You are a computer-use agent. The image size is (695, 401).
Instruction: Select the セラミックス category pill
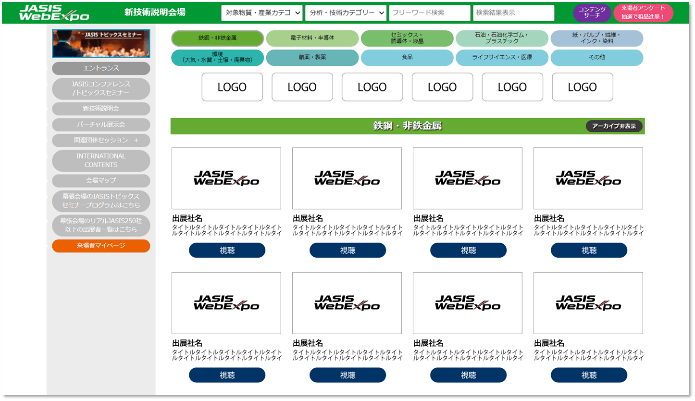click(407, 38)
